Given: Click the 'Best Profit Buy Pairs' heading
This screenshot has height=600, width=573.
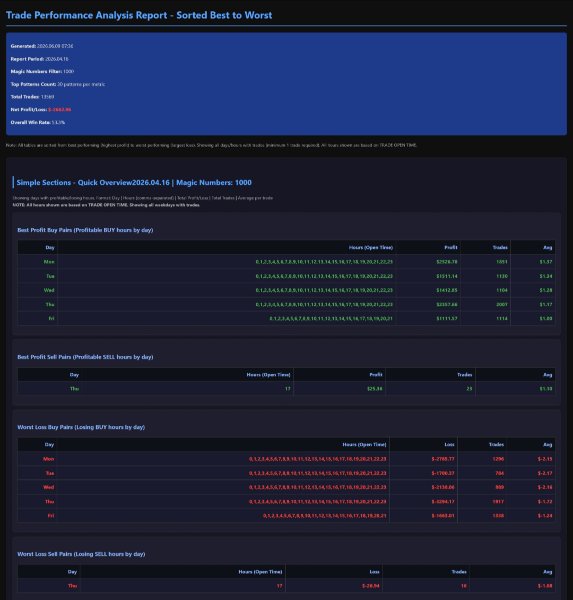Looking at the screenshot, I should pos(85,230).
